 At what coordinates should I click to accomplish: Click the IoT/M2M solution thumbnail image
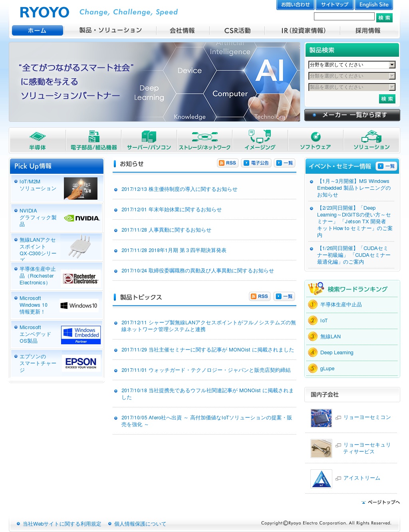[x=81, y=189]
